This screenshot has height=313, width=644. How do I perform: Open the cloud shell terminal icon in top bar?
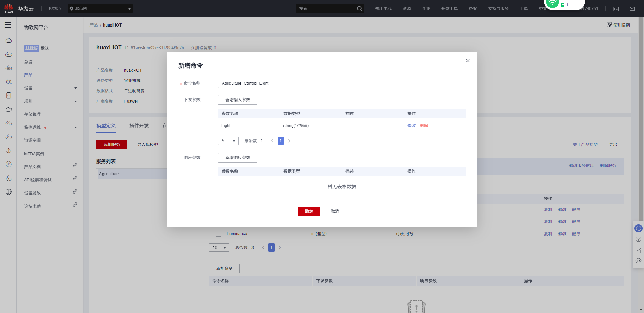616,9
